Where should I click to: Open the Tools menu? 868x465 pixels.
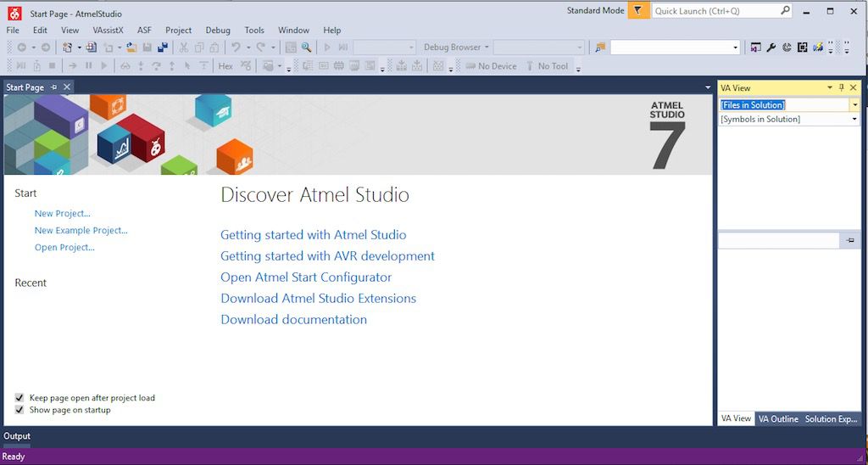(254, 30)
